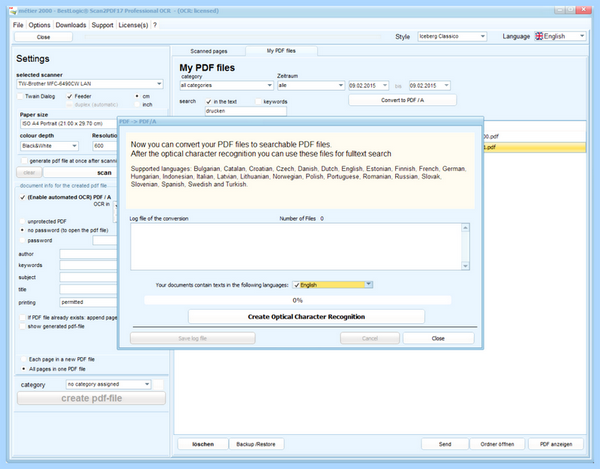Open the Language dropdown showing English
This screenshot has height=469, width=600.
(560, 36)
